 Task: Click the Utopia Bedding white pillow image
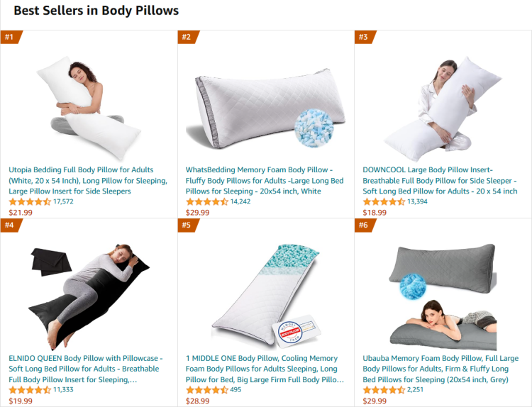tap(89, 108)
